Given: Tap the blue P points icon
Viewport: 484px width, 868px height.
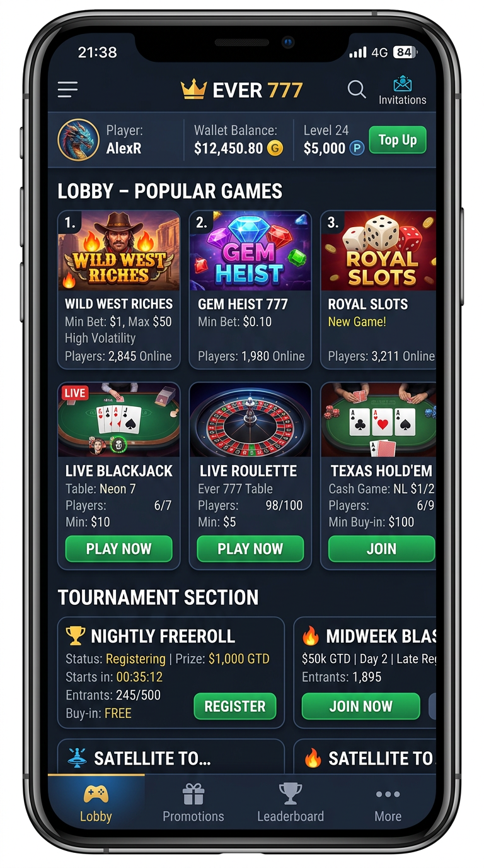Looking at the screenshot, I should click(x=357, y=149).
